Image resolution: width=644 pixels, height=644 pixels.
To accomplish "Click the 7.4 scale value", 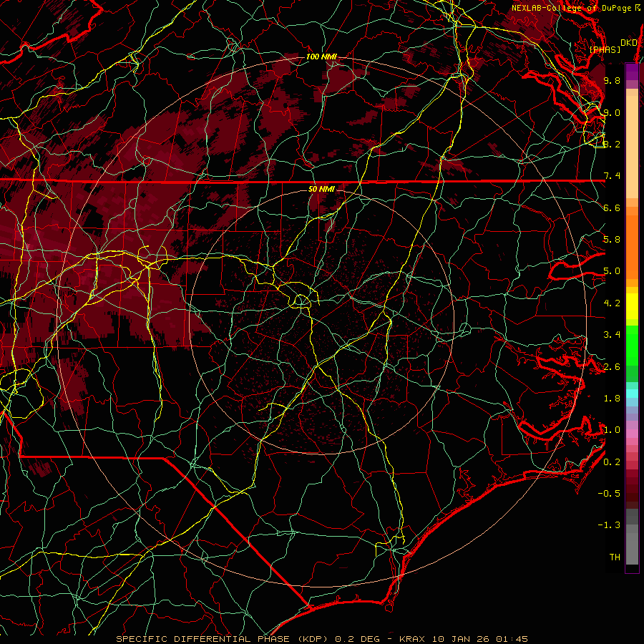I will click(x=612, y=176).
